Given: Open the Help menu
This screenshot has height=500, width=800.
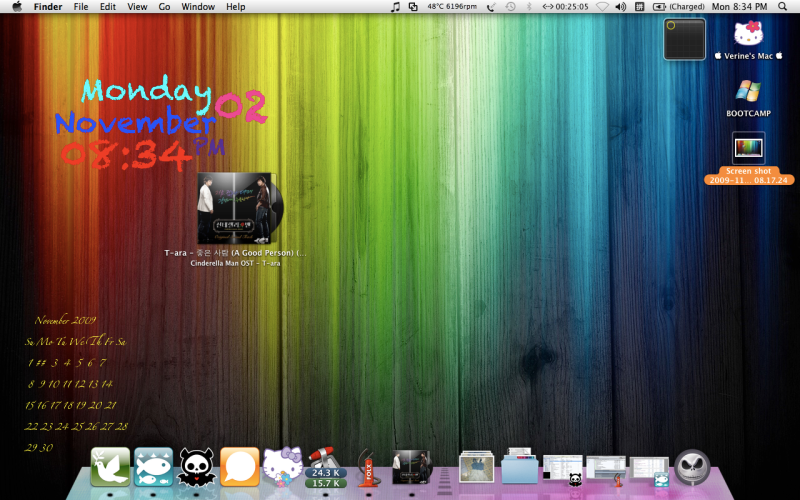Looking at the screenshot, I should pyautogui.click(x=236, y=7).
